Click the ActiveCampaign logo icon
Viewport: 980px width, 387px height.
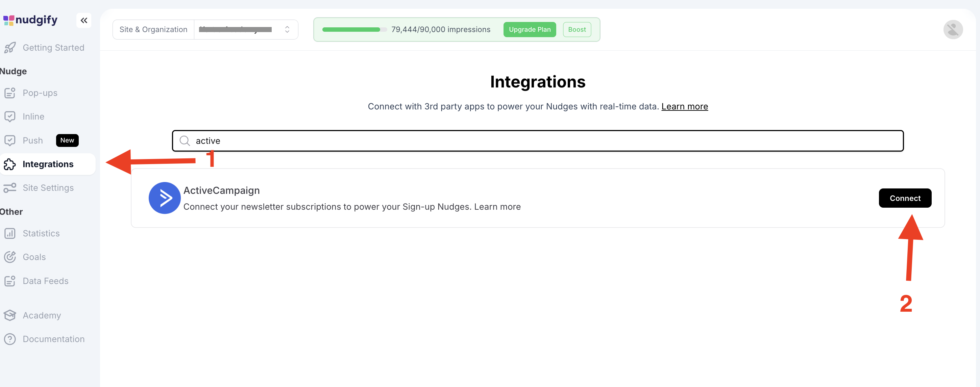[164, 198]
